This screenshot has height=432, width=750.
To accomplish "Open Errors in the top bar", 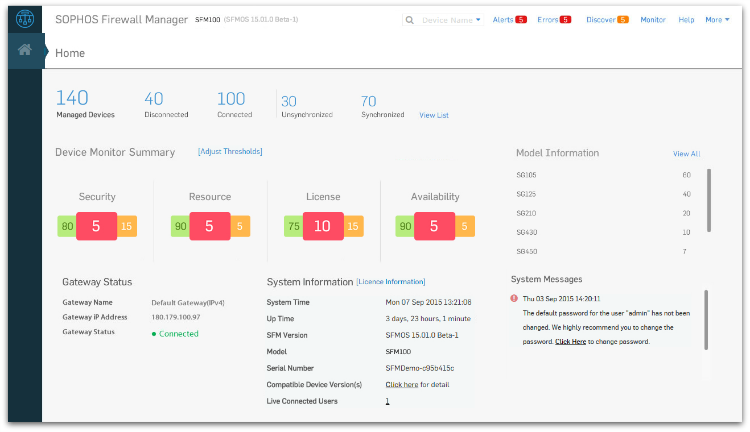I will 548,20.
